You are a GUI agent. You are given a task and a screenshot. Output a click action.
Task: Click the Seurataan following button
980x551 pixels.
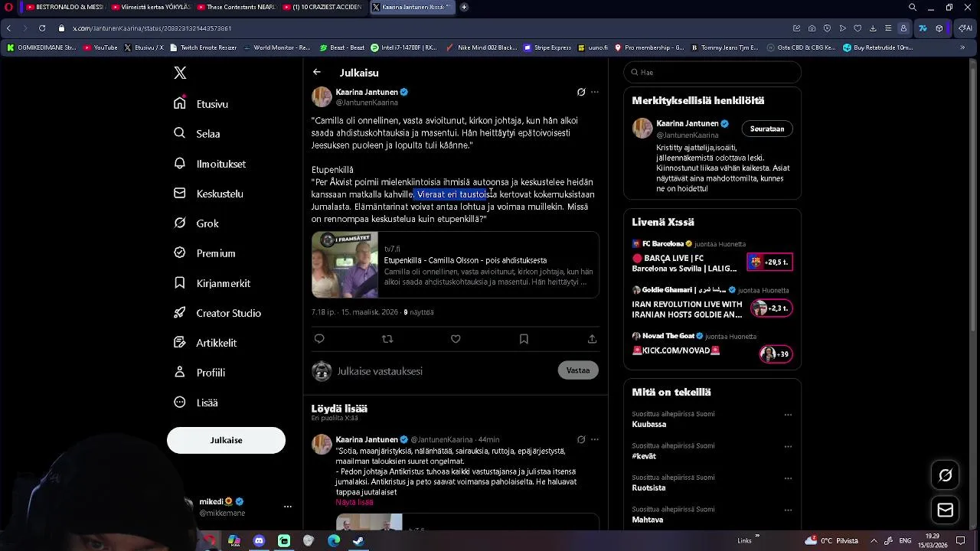click(x=767, y=129)
